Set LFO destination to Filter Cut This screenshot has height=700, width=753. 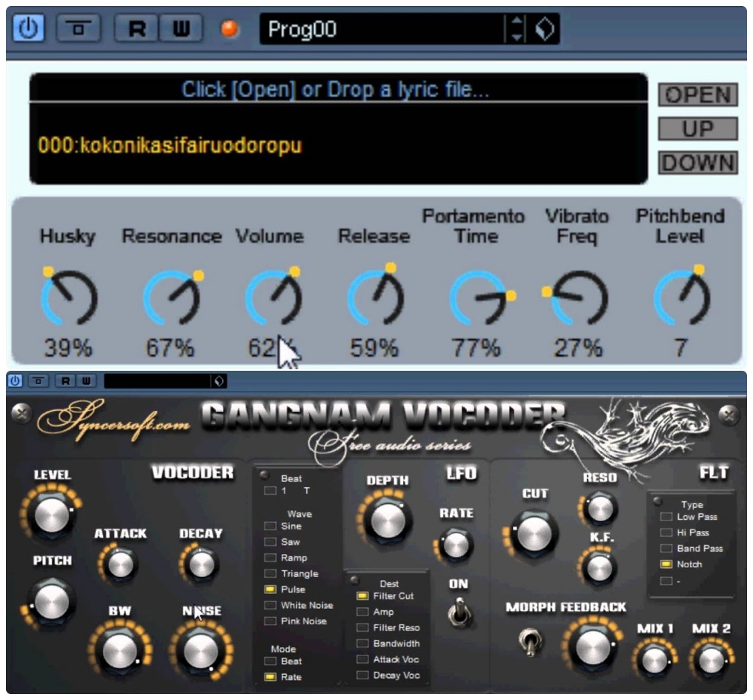(x=362, y=595)
